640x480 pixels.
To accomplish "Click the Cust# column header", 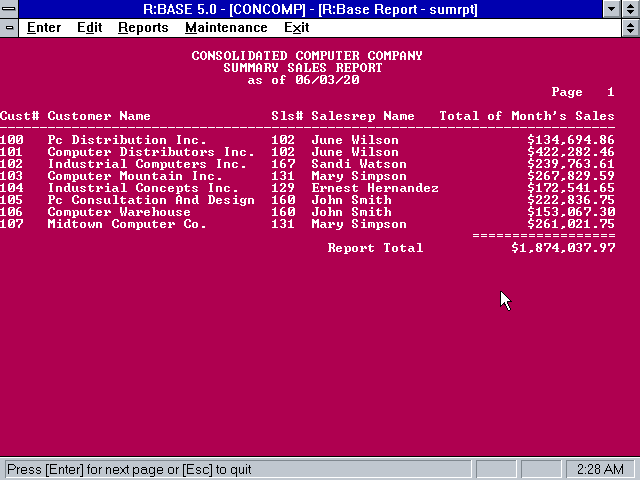I will 20,116.
